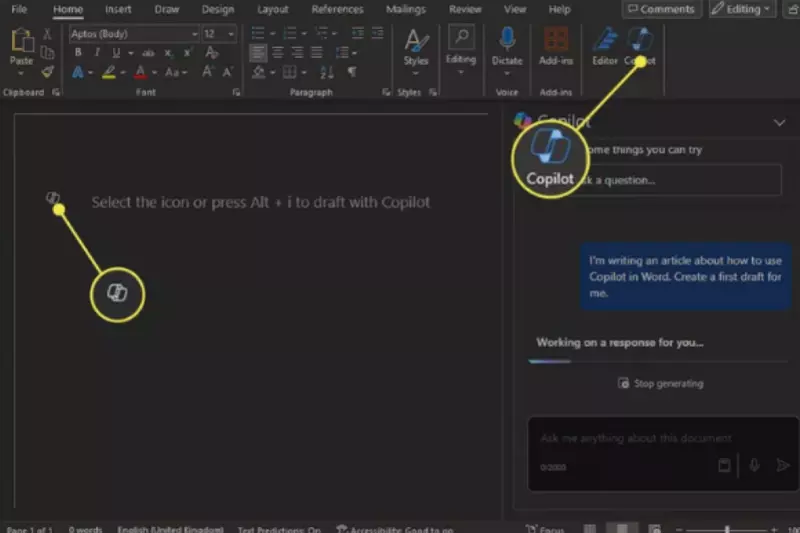800x533 pixels.
Task: Toggle Justify paragraph alignment
Action: point(317,53)
